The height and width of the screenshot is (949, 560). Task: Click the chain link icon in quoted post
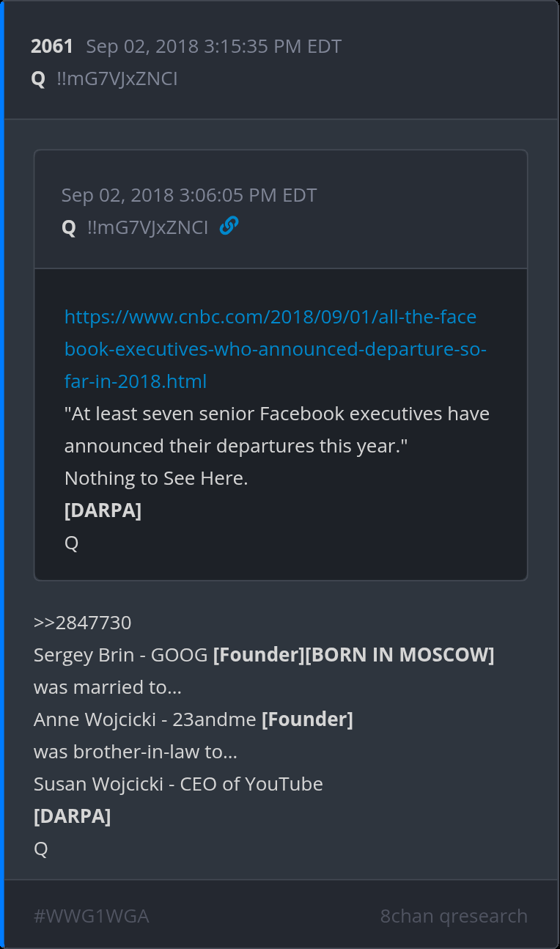pos(229,226)
